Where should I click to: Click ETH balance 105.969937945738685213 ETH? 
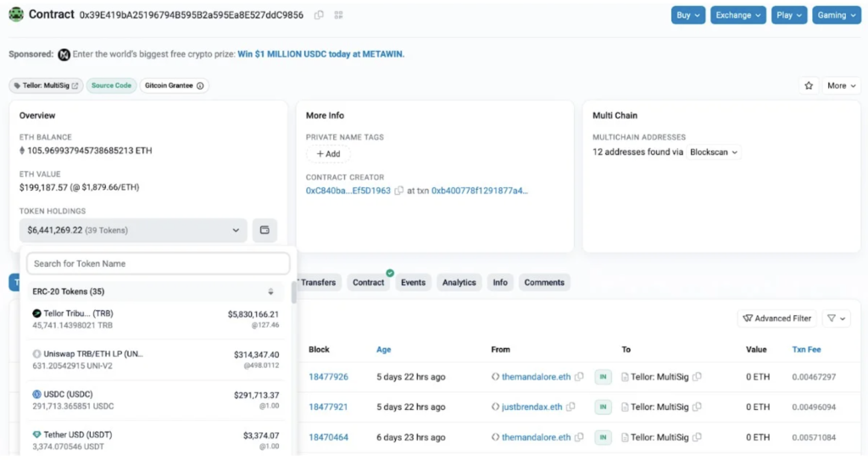point(89,151)
